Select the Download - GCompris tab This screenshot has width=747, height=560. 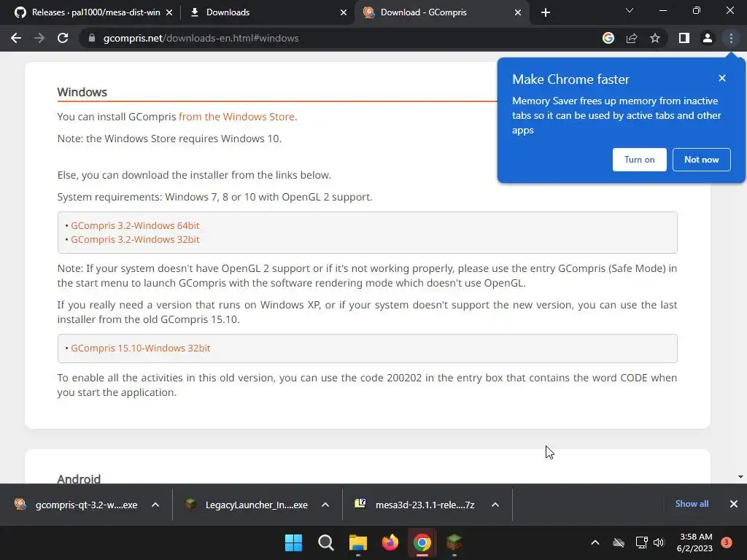442,12
